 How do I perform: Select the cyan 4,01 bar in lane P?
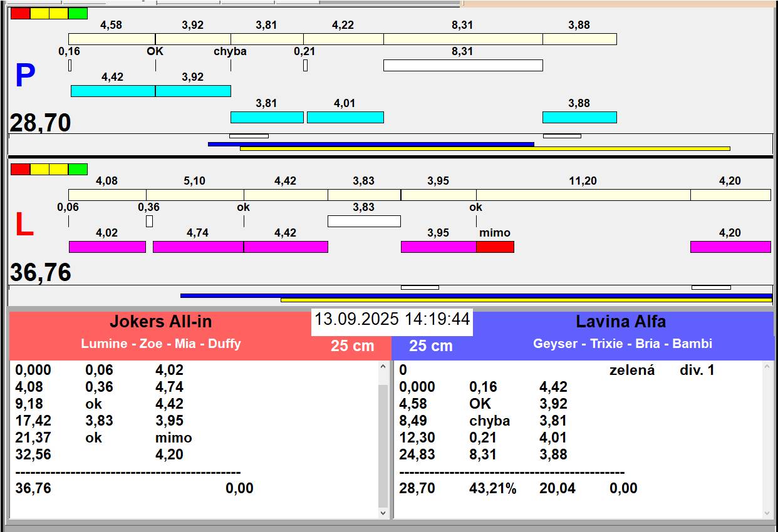pos(345,117)
